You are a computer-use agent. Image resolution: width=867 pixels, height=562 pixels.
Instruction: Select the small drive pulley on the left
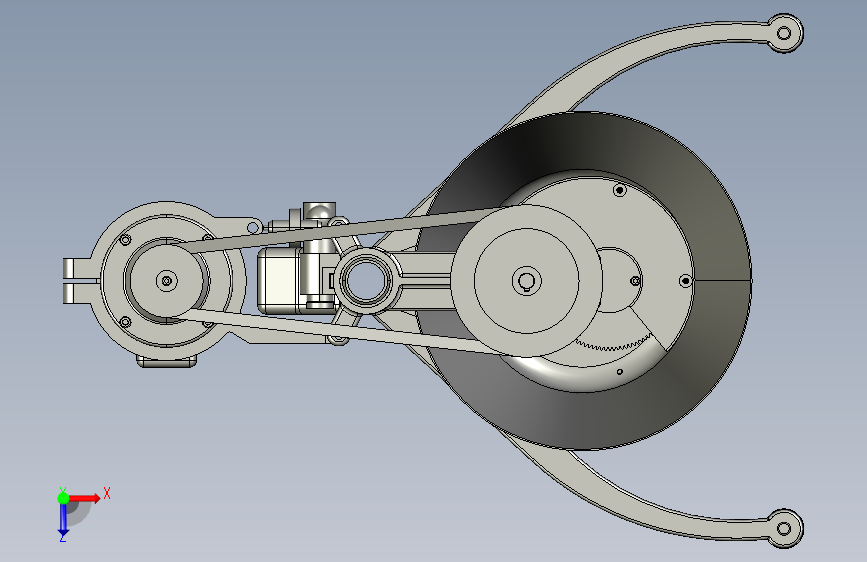tap(166, 280)
